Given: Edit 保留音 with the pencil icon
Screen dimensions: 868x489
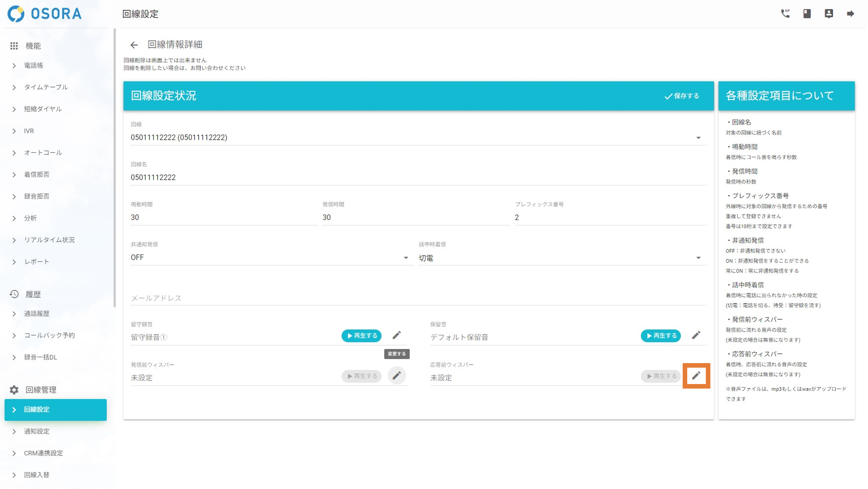Looking at the screenshot, I should point(696,335).
